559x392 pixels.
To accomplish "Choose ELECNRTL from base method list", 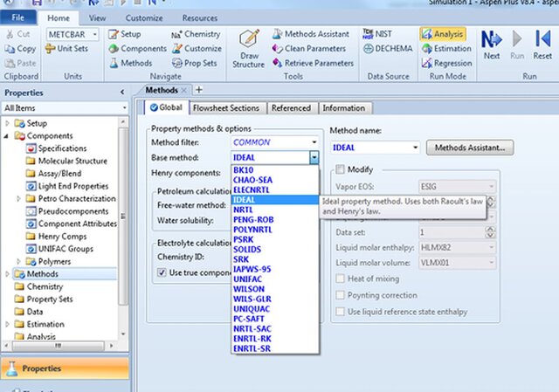I will tap(275, 189).
